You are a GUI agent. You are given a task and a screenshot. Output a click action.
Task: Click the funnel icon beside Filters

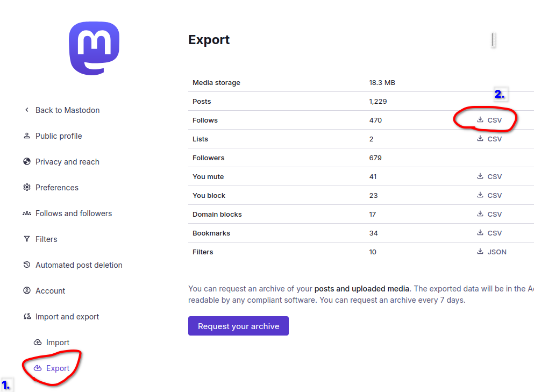coord(26,239)
